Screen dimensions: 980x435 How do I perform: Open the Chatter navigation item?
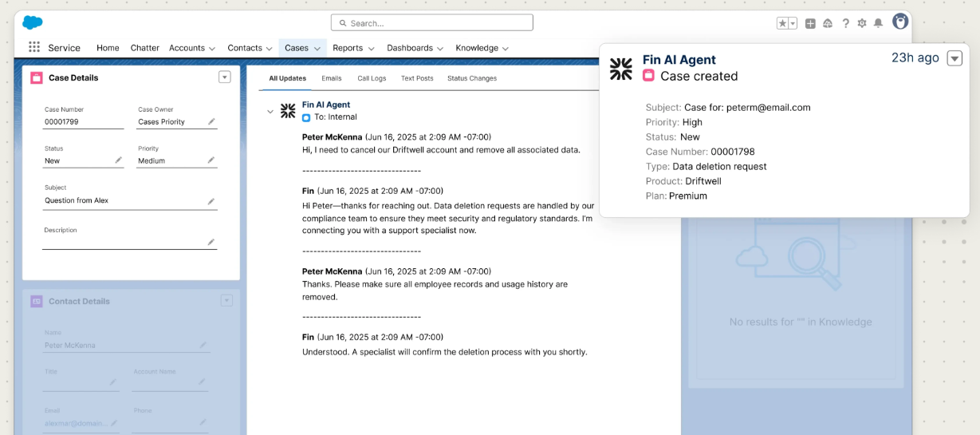144,48
